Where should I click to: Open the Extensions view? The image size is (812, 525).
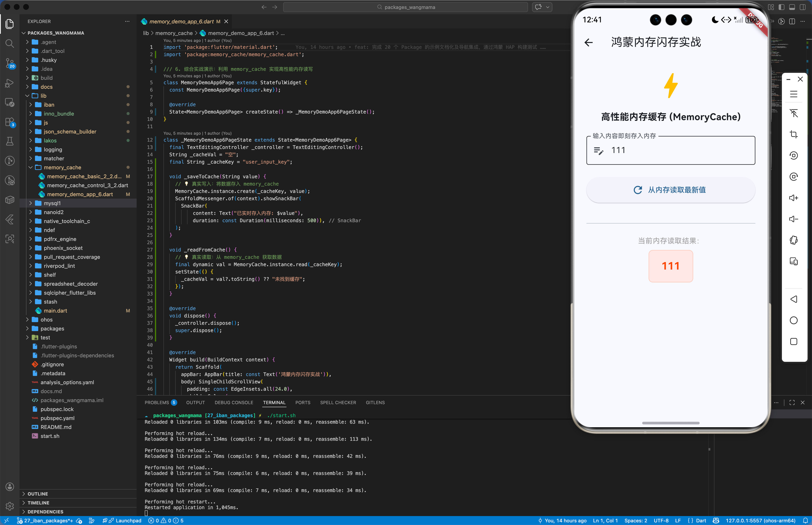10,122
